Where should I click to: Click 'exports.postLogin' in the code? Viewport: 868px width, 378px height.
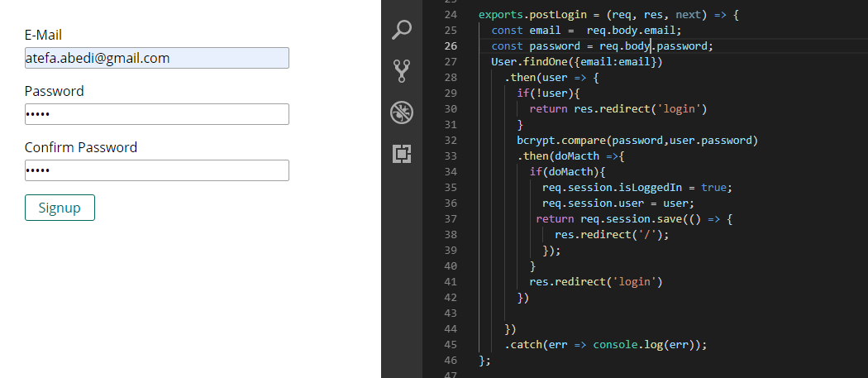(532, 14)
